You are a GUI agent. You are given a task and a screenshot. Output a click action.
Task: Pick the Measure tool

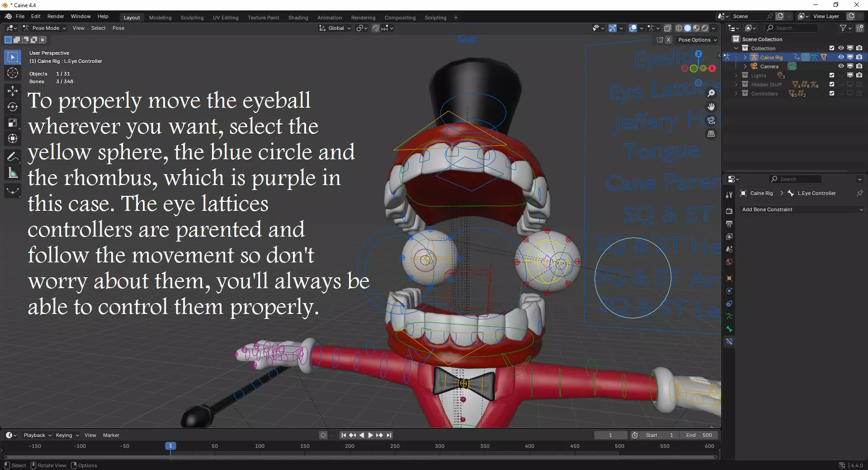13,173
